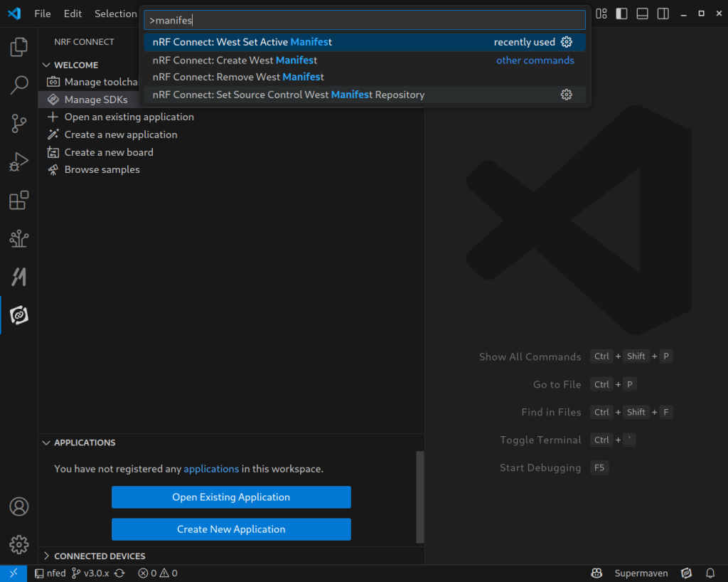The image size is (728, 582).
Task: Click Create New Application button
Action: click(231, 529)
